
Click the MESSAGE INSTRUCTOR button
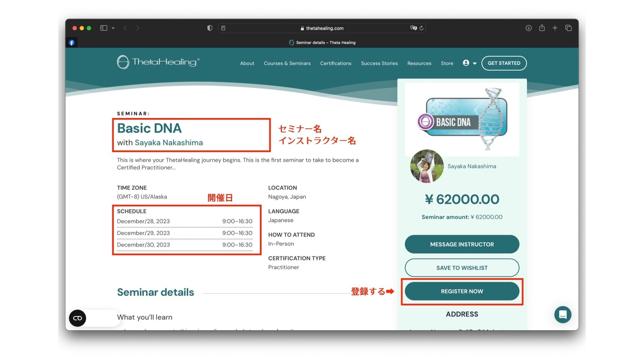pos(462,244)
